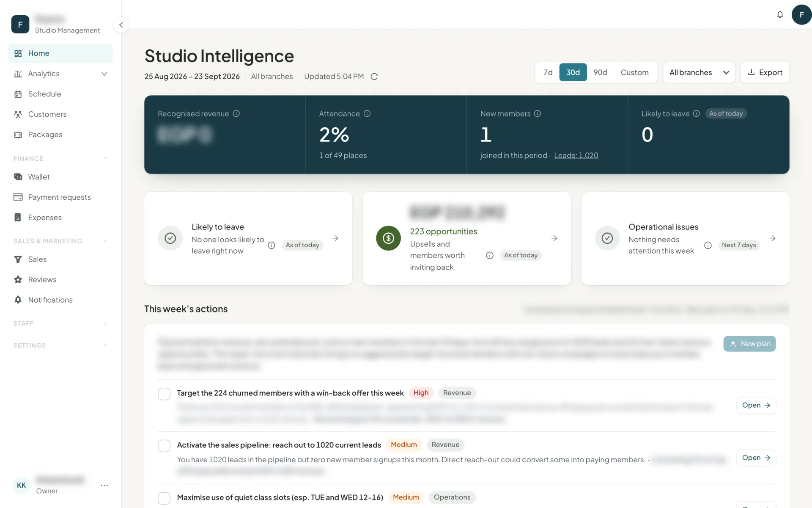This screenshot has height=508, width=812.
Task: Click the Revenue tag on the win-back action
Action: coord(457,393)
